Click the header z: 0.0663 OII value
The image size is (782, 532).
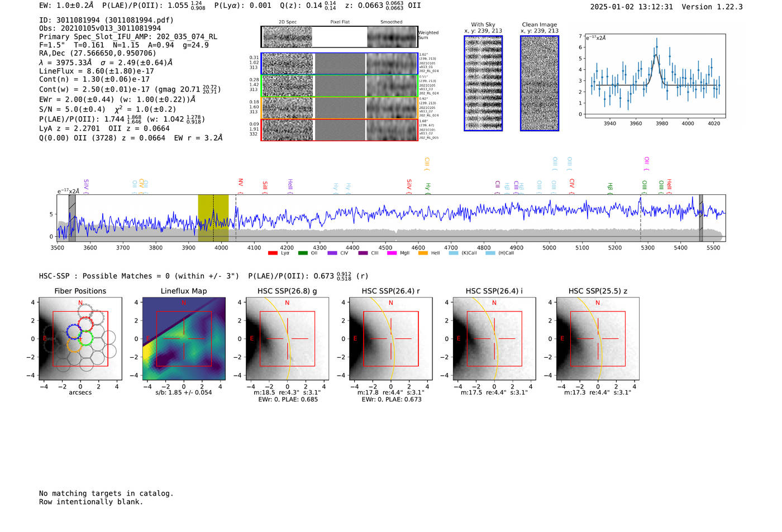(x=383, y=6)
